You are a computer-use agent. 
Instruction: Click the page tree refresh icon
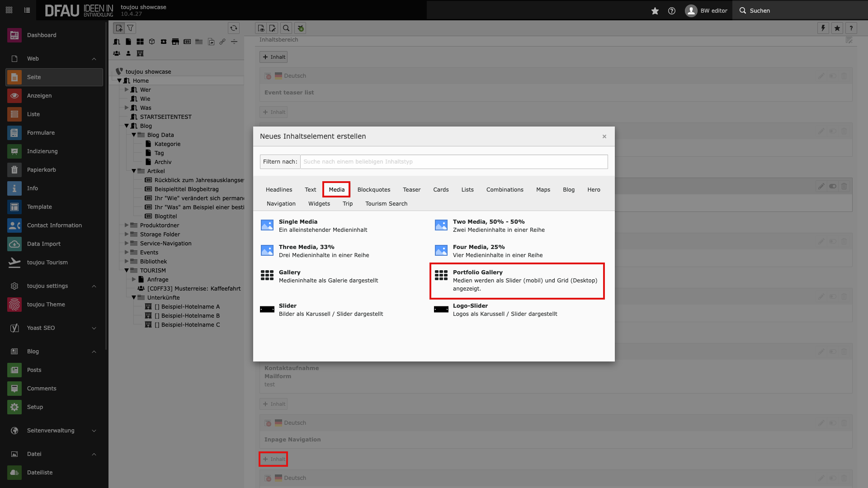233,28
